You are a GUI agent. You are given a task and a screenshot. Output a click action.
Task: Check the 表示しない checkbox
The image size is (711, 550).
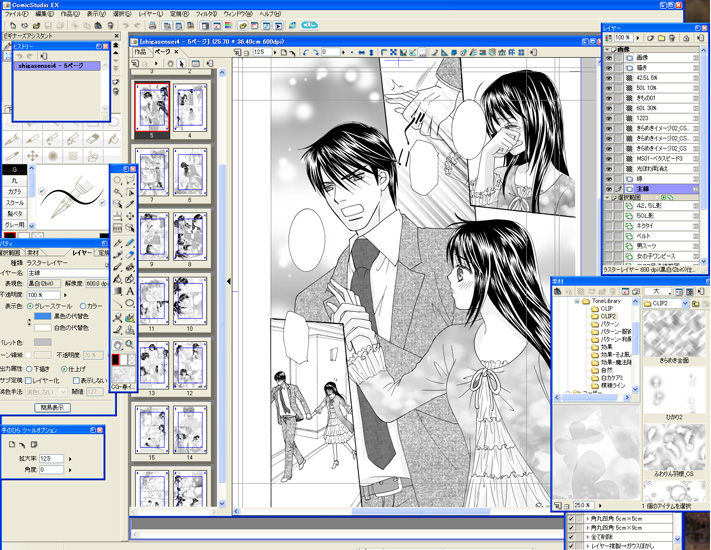pyautogui.click(x=77, y=380)
